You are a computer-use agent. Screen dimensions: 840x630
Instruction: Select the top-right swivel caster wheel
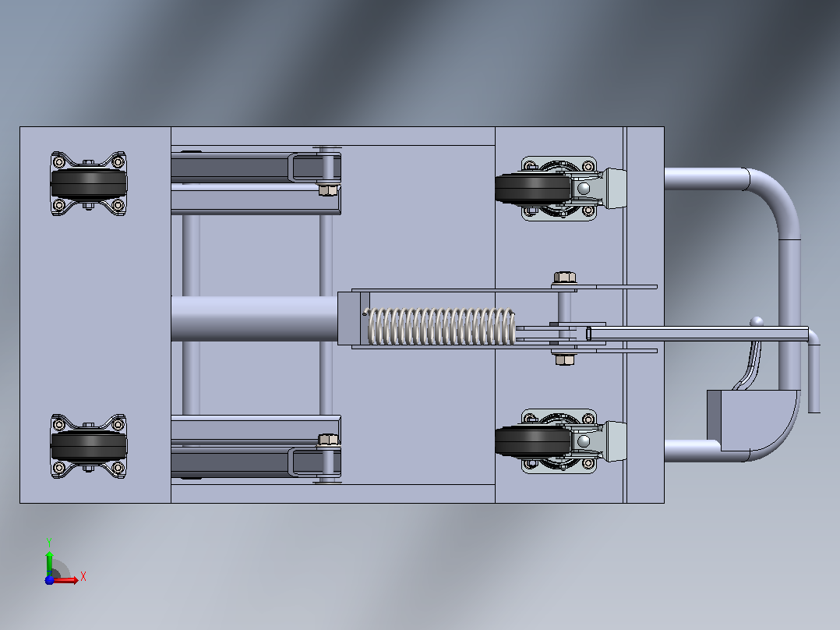(532, 189)
